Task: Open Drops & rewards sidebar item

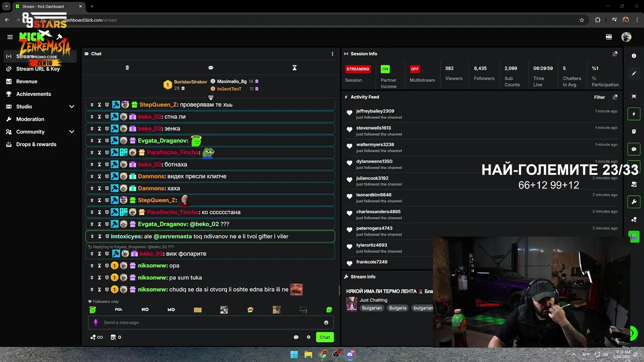Action: 40,144
